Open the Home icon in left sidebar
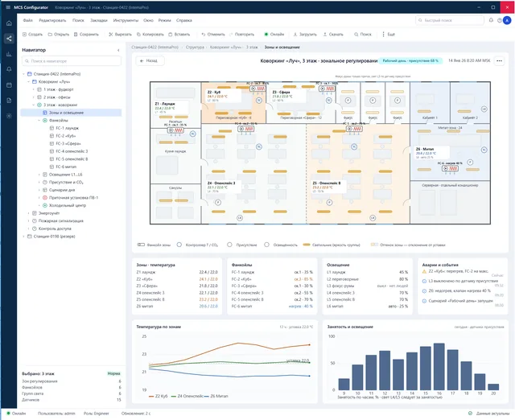This screenshot has width=515, height=420. [9, 23]
